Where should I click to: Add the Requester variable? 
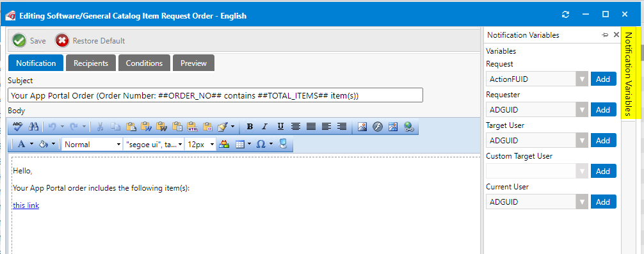pos(603,109)
